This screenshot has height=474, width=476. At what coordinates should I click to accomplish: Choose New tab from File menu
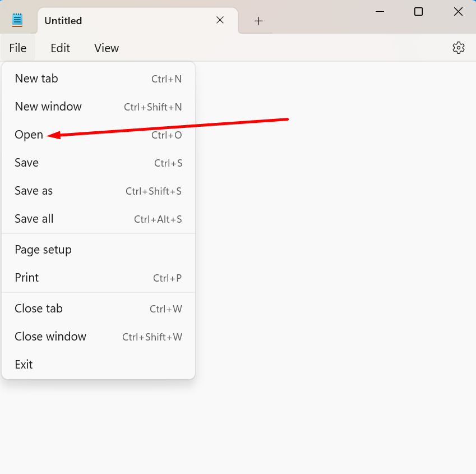point(36,79)
